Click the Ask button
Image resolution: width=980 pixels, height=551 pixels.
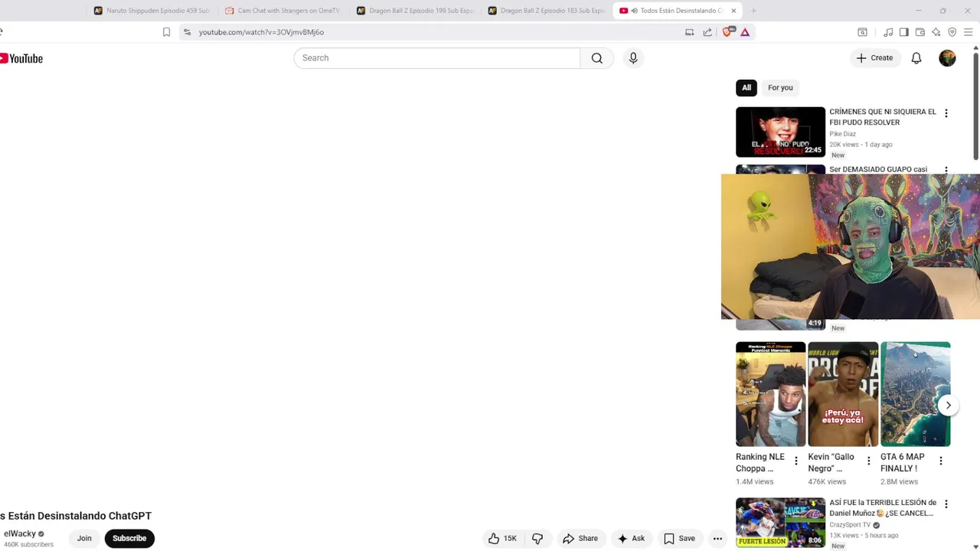(x=631, y=539)
